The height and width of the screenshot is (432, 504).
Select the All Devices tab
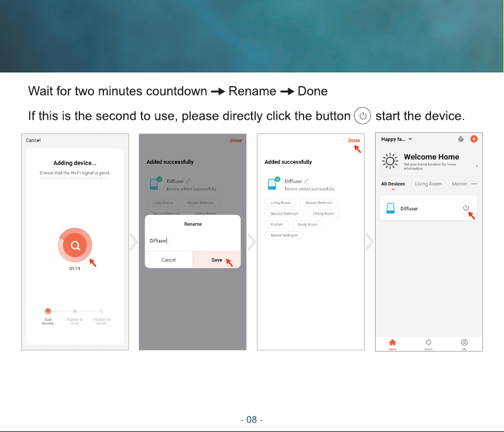393,184
